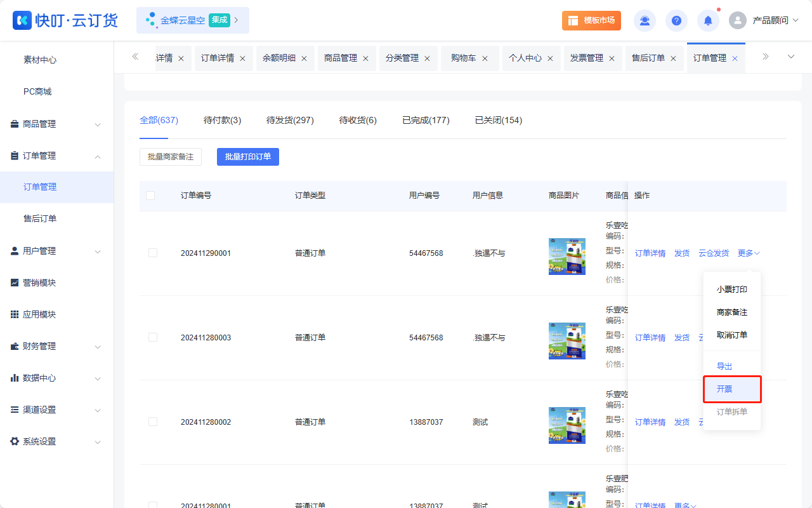This screenshot has height=508, width=812.
Task: Click the 快叮·云订货 logo icon
Action: (x=22, y=20)
